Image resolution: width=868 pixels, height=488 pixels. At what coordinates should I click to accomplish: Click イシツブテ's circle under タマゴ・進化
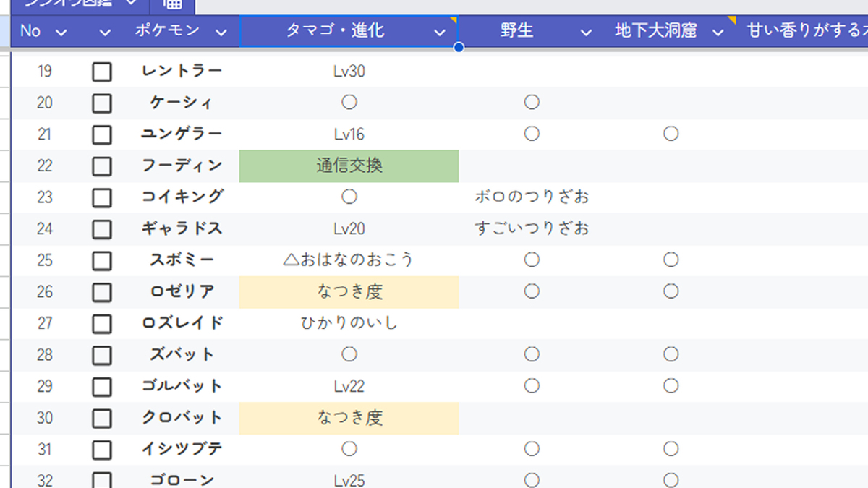[x=349, y=449]
